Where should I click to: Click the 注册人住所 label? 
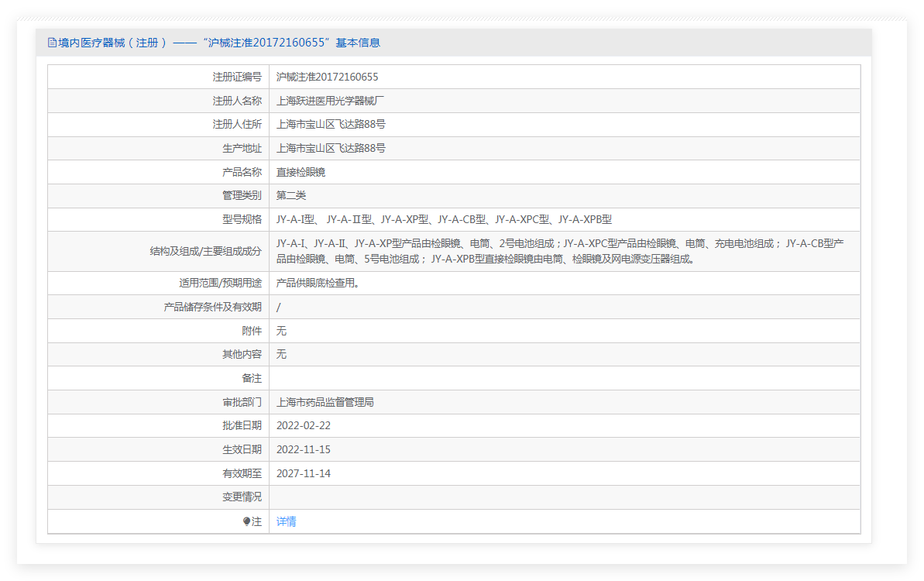click(x=237, y=124)
